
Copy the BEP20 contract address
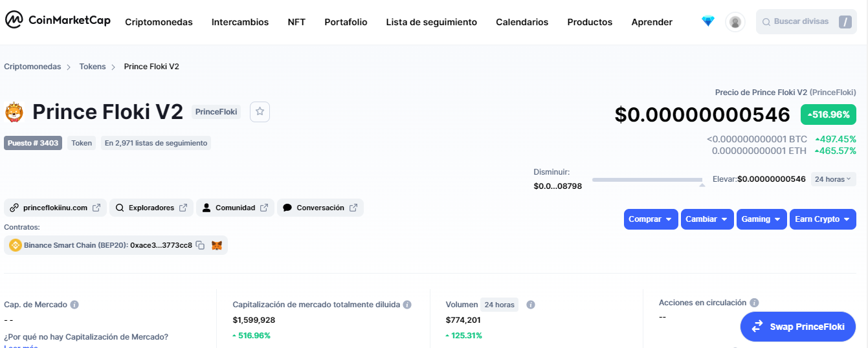pyautogui.click(x=201, y=245)
